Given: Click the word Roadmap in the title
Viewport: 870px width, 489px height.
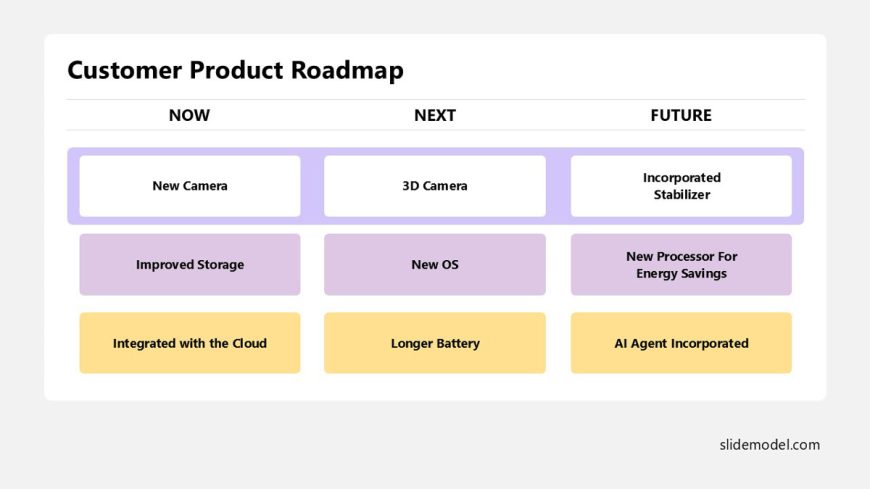Looking at the screenshot, I should pos(347,70).
